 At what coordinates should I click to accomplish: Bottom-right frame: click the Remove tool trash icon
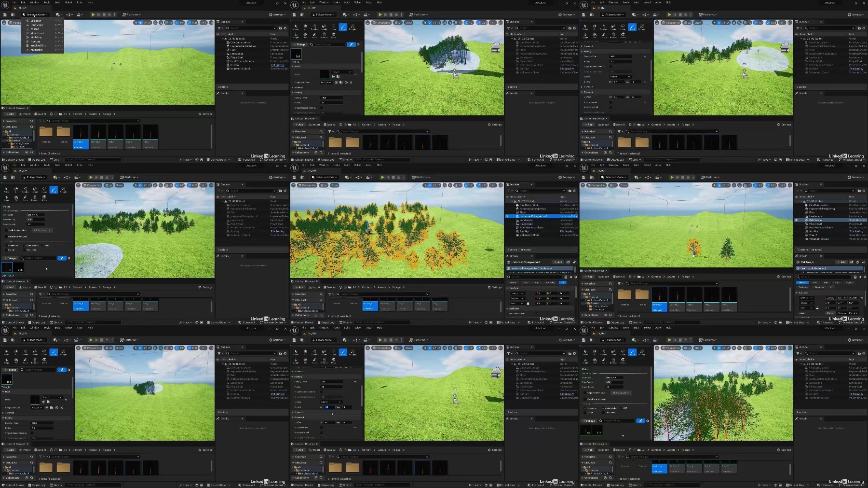613,361
